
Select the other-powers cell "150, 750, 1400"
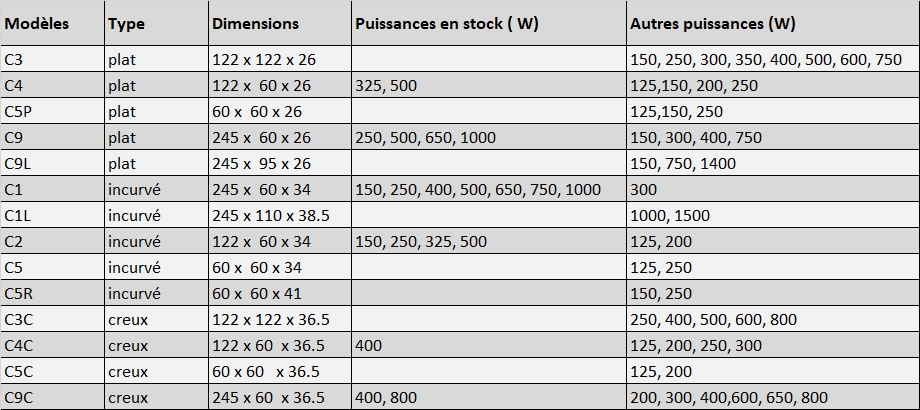coord(683,164)
